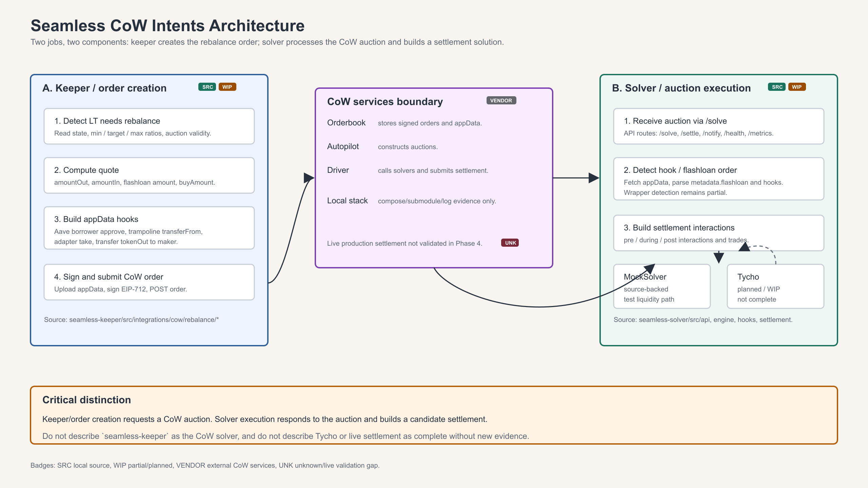Click the VENDOR badge

coord(501,101)
